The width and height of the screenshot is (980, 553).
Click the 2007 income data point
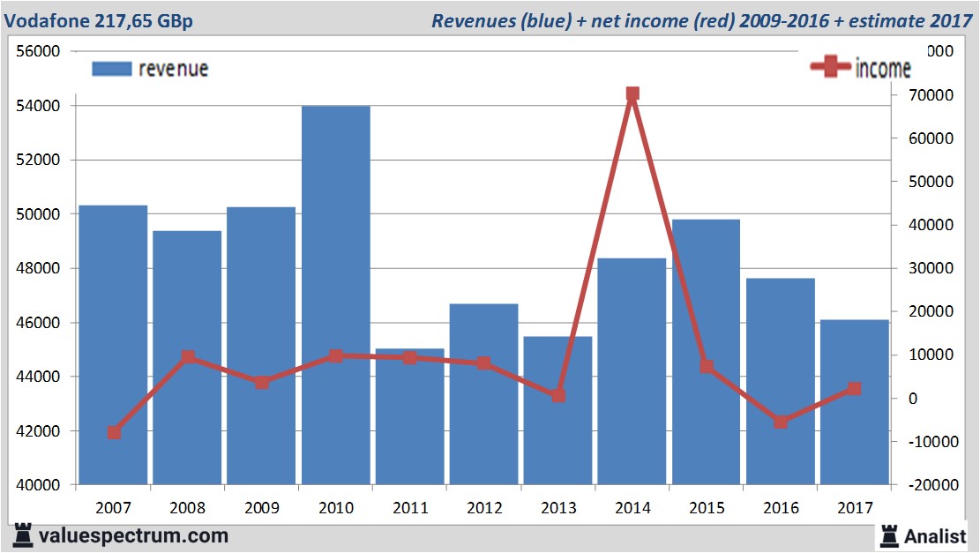(114, 432)
